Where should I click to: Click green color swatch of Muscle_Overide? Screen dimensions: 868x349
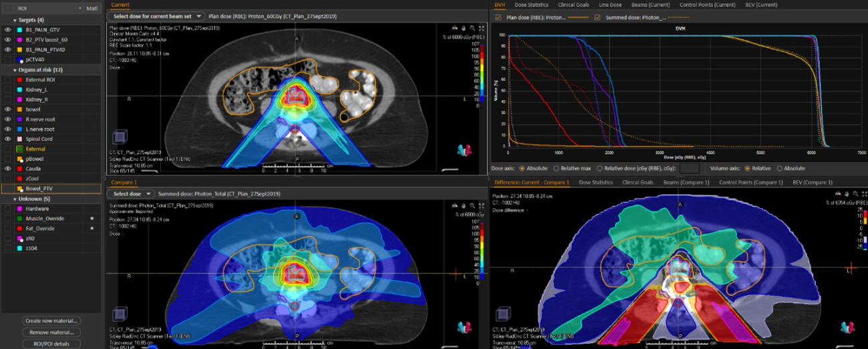pos(21,218)
